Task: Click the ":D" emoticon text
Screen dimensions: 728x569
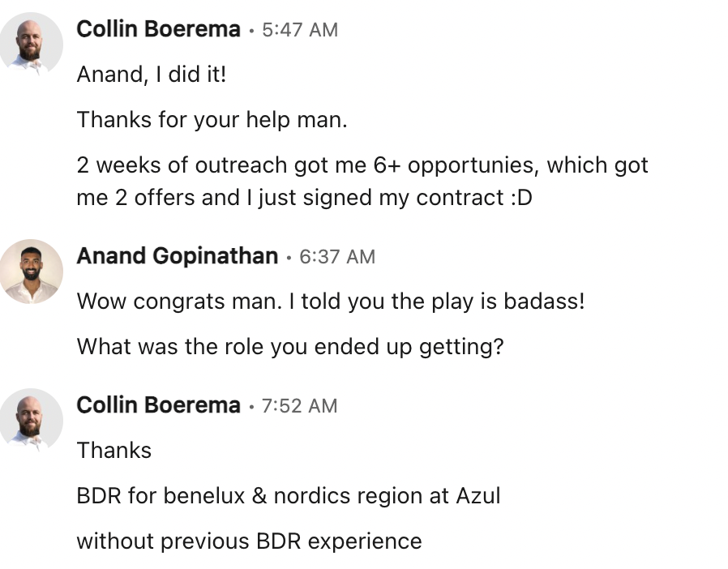Action: 520,198
